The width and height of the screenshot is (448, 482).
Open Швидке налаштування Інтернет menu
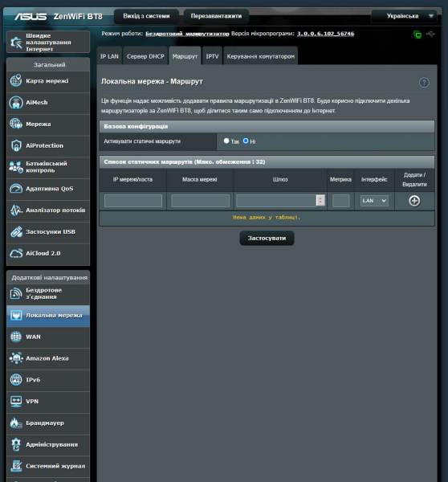tap(48, 42)
